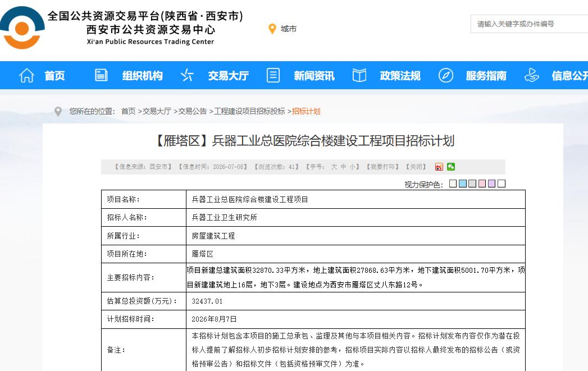Click the planned date 2026年8月7日
Image resolution: width=588 pixels, height=371 pixels.
[214, 319]
